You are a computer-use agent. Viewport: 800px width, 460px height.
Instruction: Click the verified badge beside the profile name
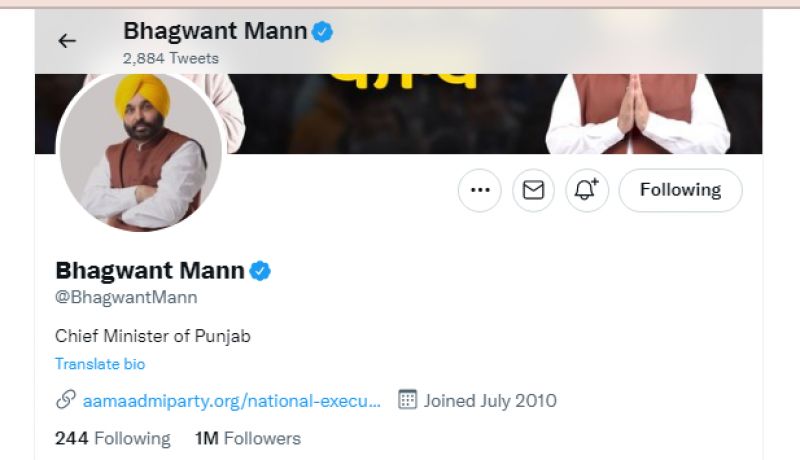[261, 270]
